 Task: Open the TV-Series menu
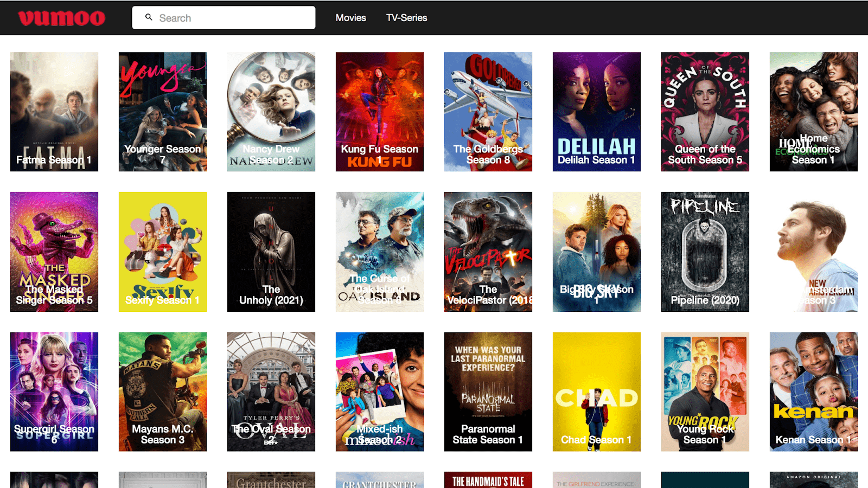point(406,18)
